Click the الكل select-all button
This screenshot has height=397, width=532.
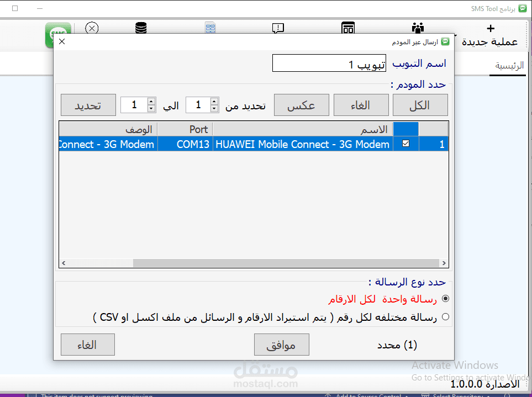tap(420, 105)
